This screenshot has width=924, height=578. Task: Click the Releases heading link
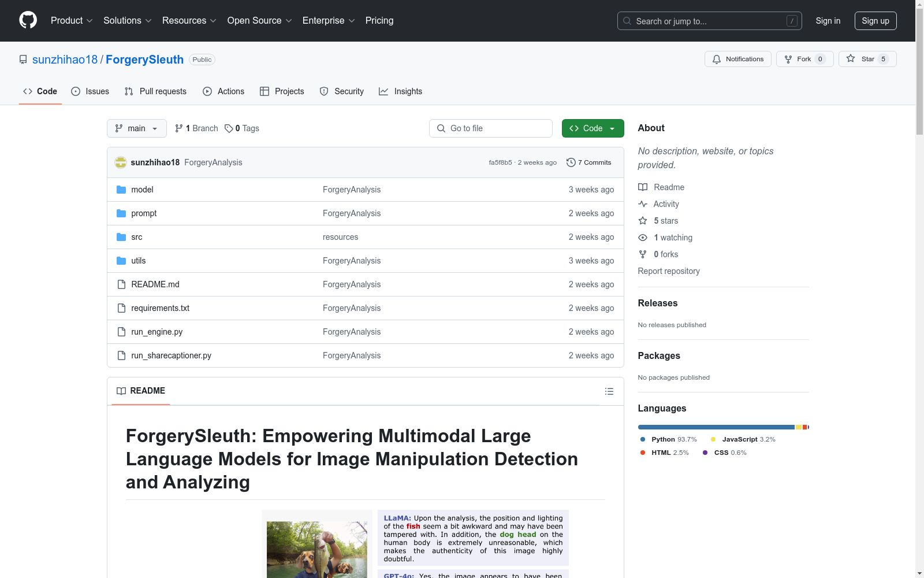pos(658,303)
